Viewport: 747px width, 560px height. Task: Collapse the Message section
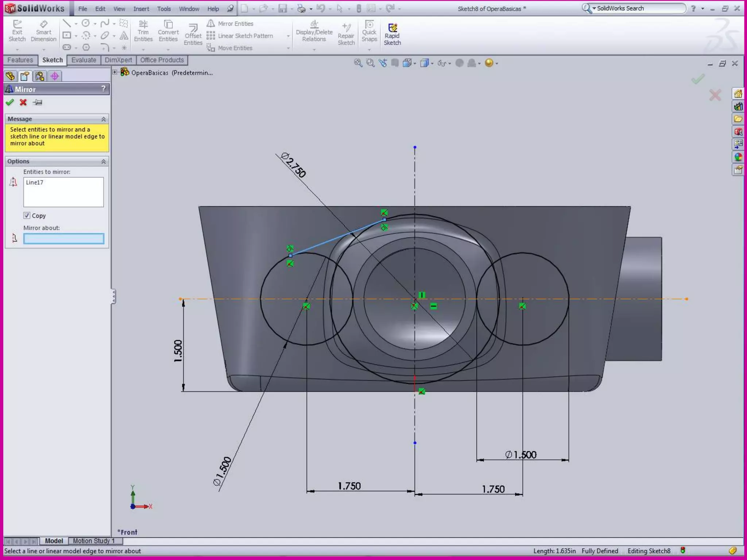[104, 119]
